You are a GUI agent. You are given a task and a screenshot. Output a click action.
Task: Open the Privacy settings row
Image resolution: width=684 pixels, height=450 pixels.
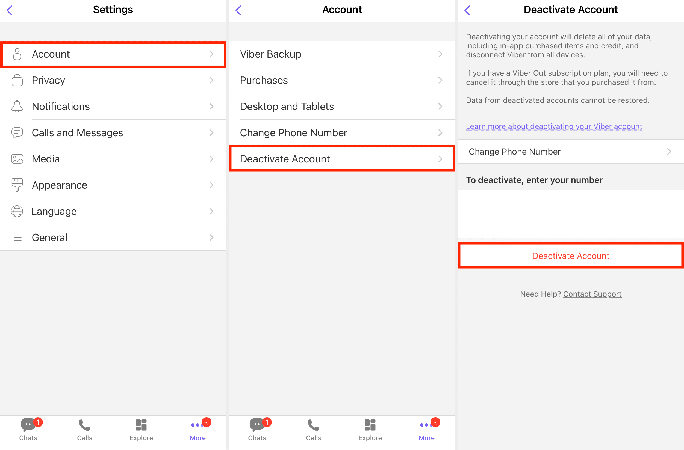coord(113,80)
